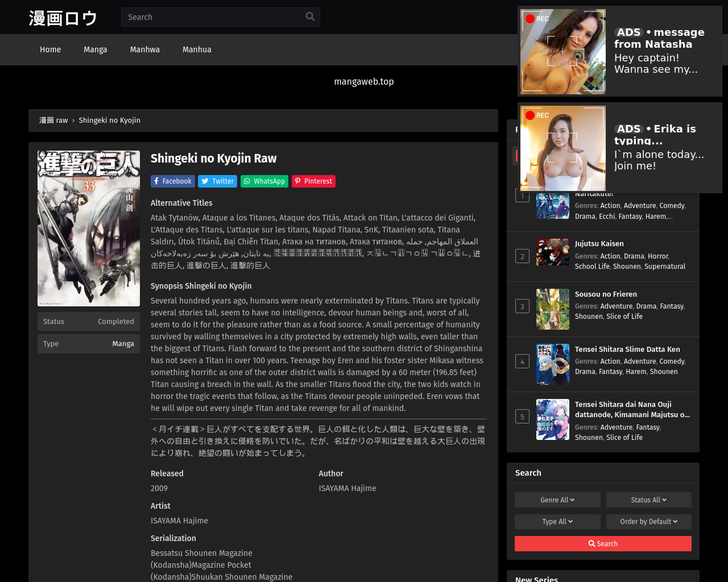The image size is (728, 582).
Task: Open Jujutsu Kaisen cover thumbnail
Action: pyautogui.click(x=552, y=252)
